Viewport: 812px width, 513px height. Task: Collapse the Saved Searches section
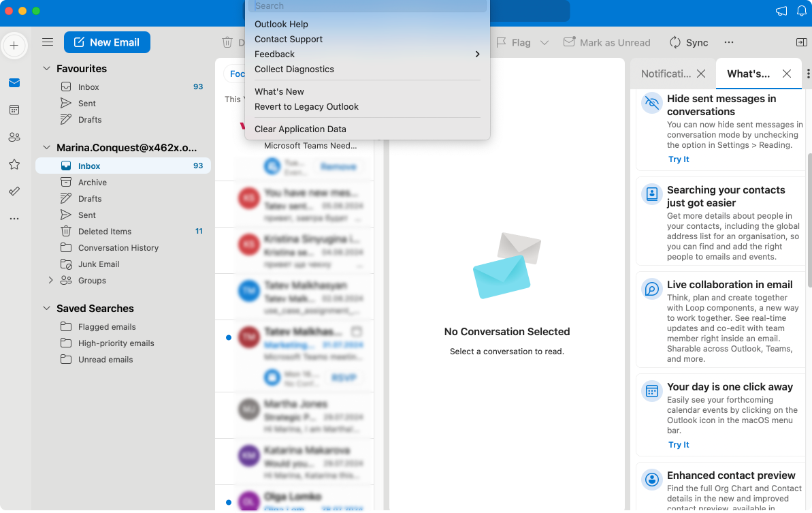[x=46, y=309]
